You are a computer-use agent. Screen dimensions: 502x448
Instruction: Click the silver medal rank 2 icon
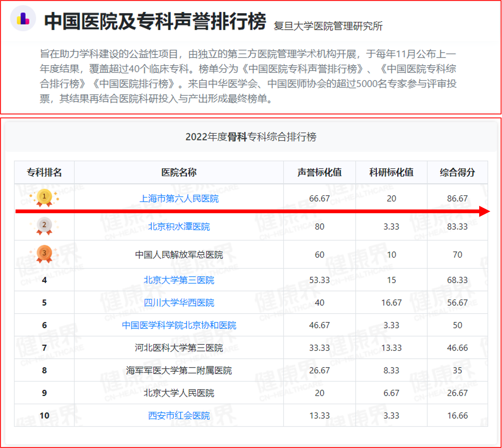pyautogui.click(x=44, y=226)
